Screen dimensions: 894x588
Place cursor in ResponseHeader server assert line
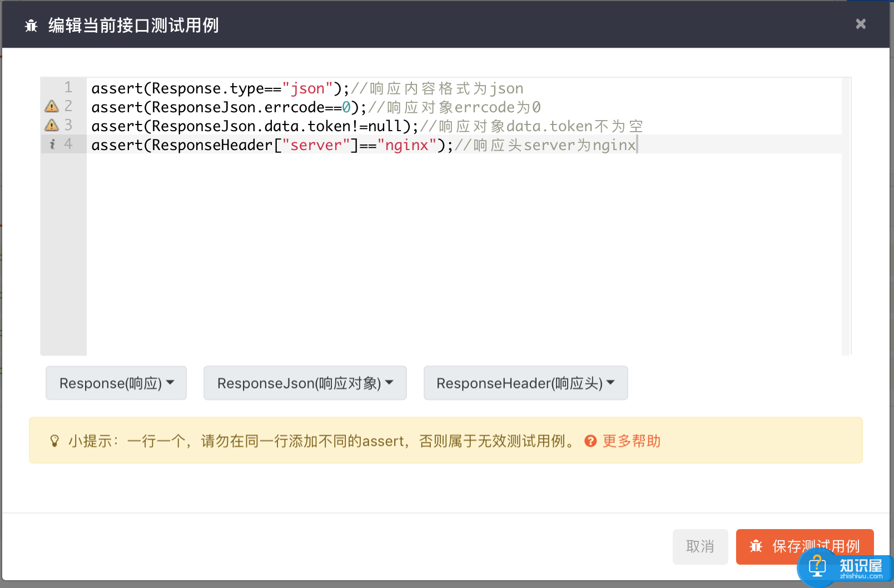point(272,145)
